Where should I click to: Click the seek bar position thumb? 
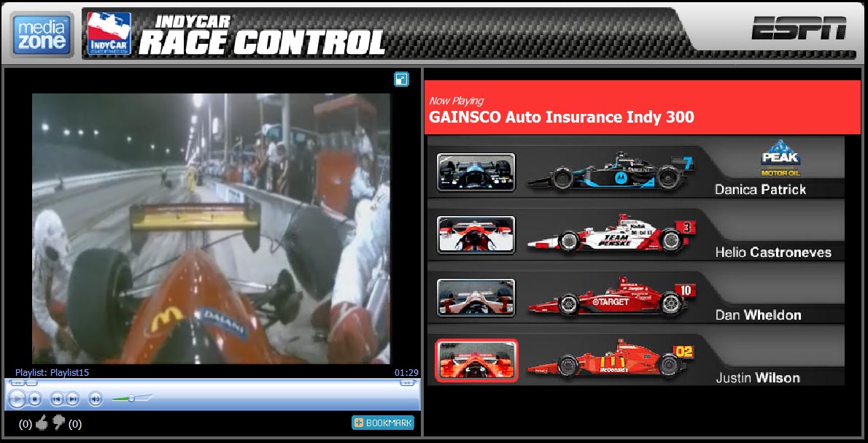pyautogui.click(x=31, y=382)
